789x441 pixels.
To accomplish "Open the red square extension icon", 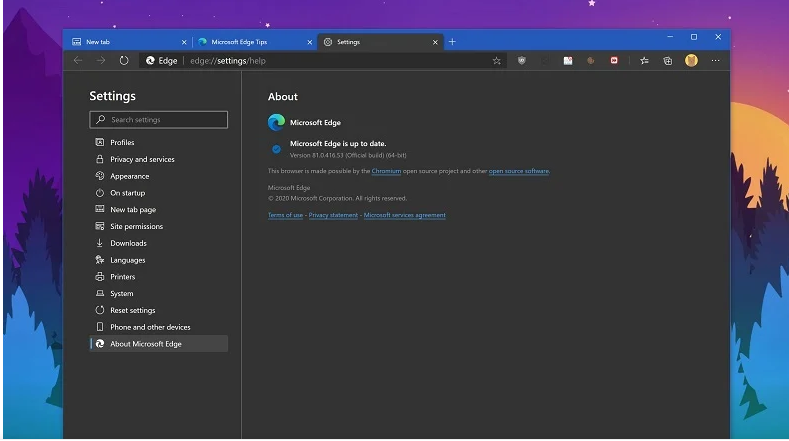I will coord(614,60).
